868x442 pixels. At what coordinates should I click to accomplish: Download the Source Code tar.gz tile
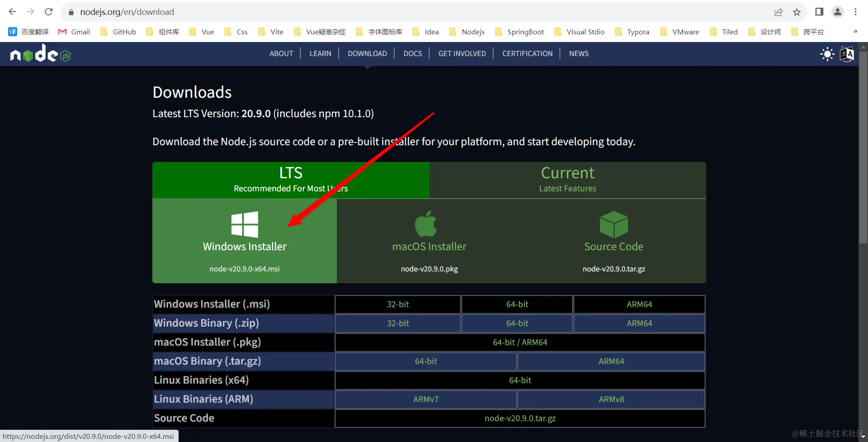614,241
